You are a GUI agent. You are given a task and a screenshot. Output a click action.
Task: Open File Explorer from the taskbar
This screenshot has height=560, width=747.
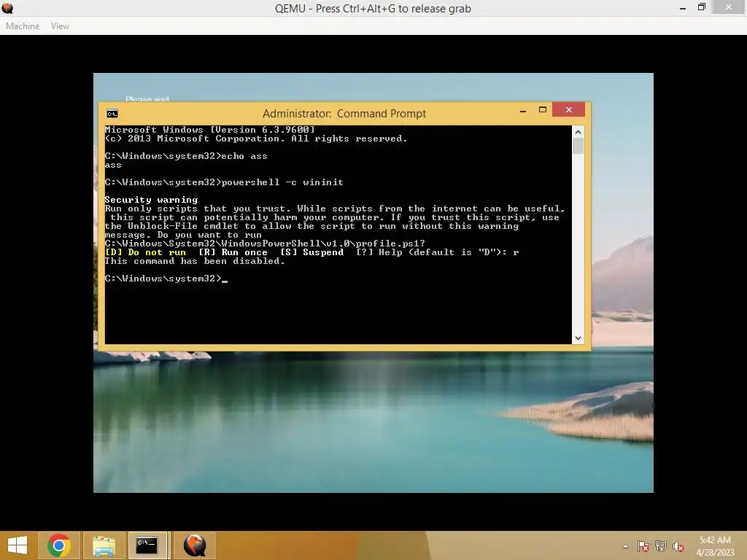tap(104, 545)
